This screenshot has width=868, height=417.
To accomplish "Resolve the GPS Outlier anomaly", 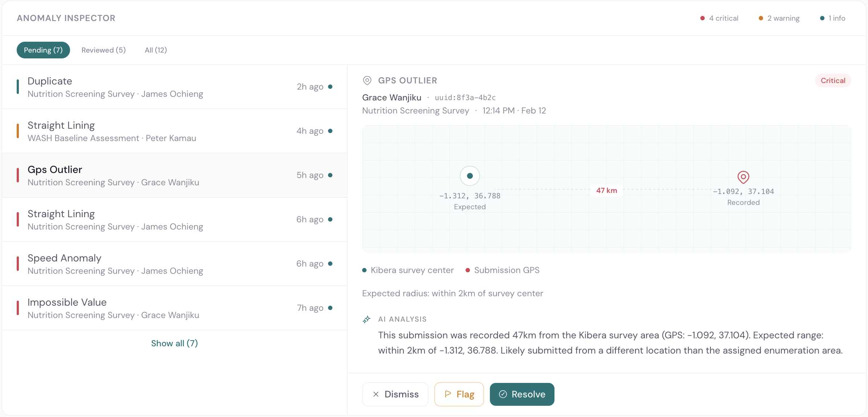I will pyautogui.click(x=522, y=394).
